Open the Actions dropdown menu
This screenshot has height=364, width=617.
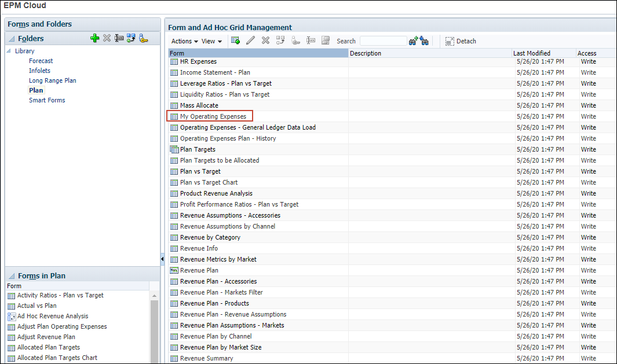click(185, 41)
